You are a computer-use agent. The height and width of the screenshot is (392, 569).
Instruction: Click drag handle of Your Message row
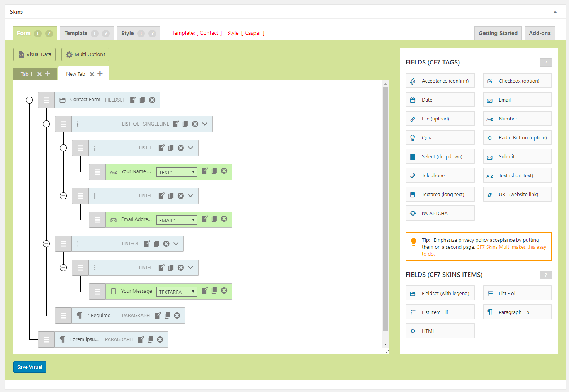(x=97, y=292)
